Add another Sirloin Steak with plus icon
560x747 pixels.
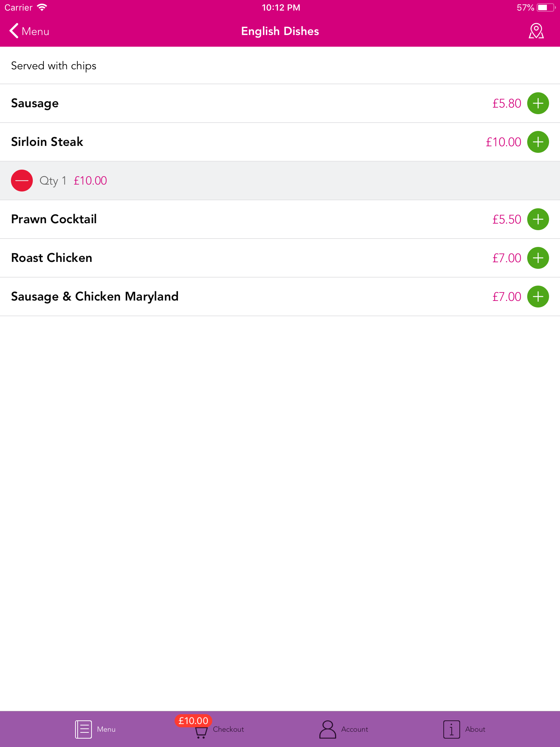tap(538, 142)
